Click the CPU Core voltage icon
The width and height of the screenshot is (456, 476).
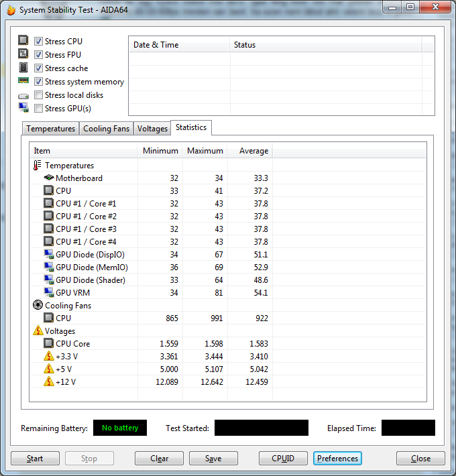tap(48, 343)
